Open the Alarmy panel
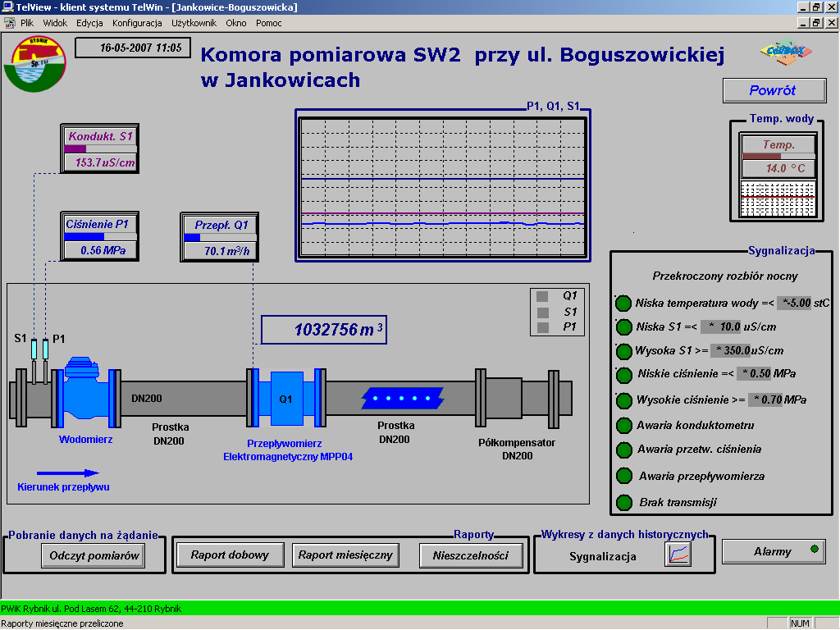This screenshot has height=630, width=840. [774, 551]
